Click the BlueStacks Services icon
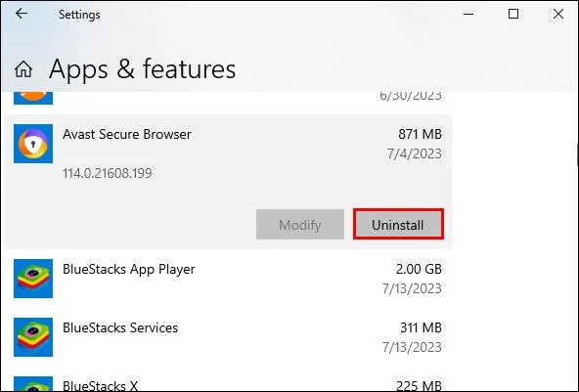The width and height of the screenshot is (579, 392). 33,337
